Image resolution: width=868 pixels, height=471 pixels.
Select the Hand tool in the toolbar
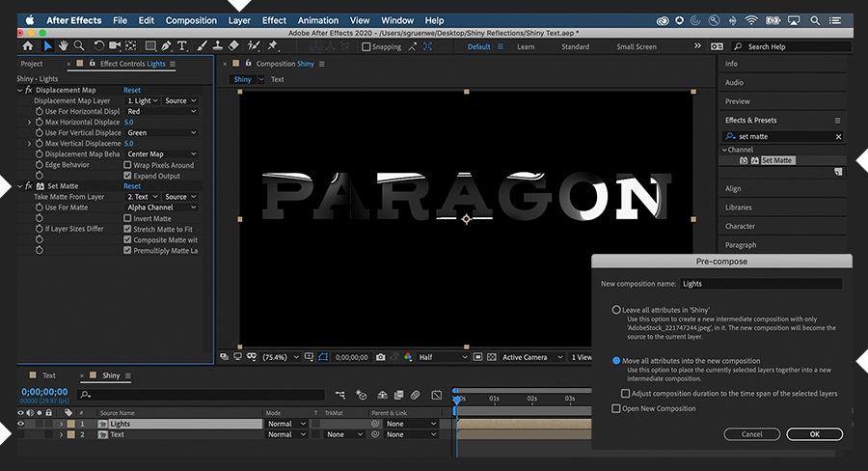click(63, 45)
